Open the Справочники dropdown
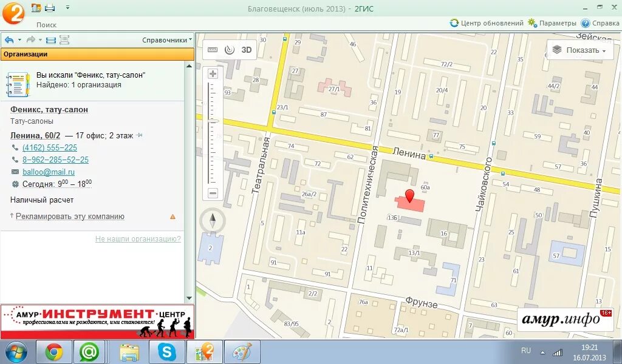 click(167, 40)
